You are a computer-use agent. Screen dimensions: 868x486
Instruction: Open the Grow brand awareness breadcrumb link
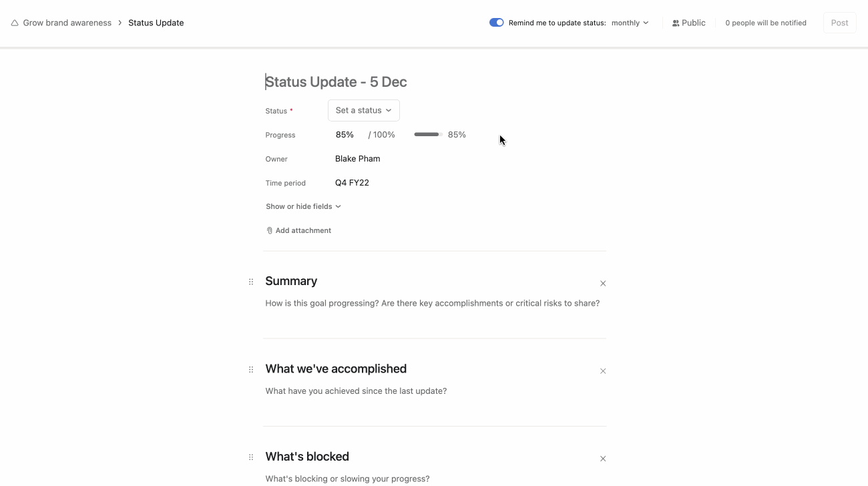click(67, 22)
